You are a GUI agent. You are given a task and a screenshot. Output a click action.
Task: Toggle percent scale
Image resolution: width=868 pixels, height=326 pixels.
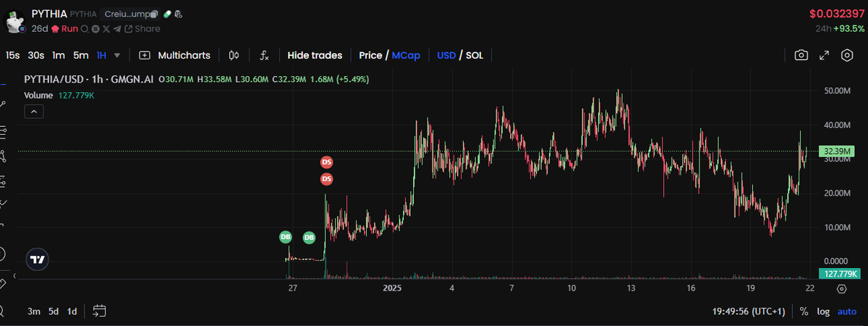point(804,312)
